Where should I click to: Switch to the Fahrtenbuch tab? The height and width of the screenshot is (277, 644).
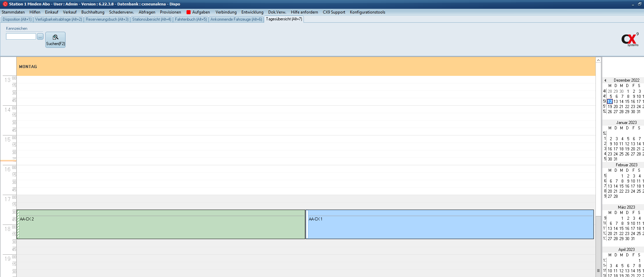coord(191,19)
